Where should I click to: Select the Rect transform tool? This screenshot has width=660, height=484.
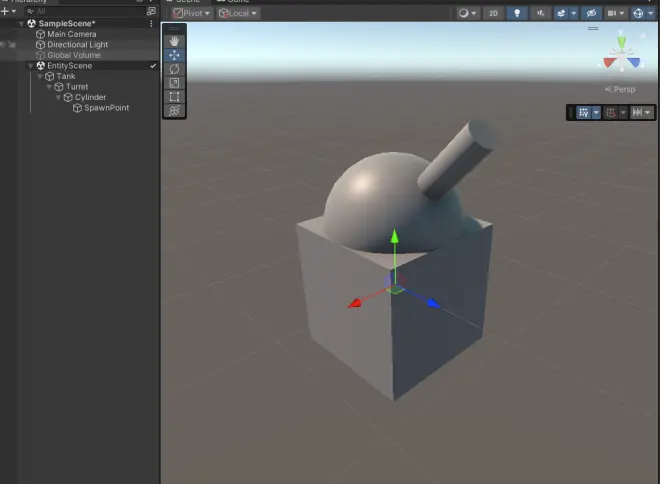tap(174, 97)
